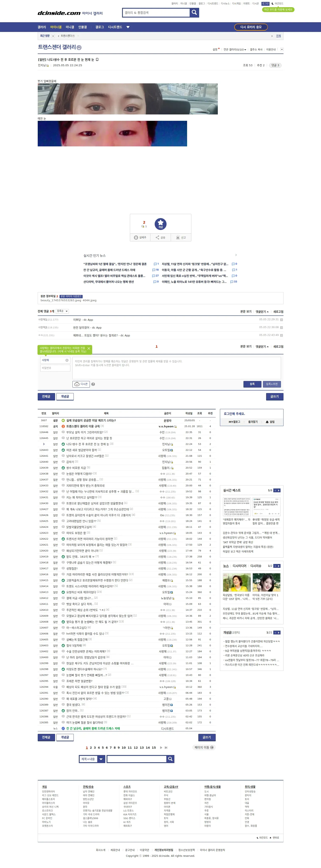Click the 갤러리 nav menu item
The image size is (321, 868).
[x=42, y=27]
